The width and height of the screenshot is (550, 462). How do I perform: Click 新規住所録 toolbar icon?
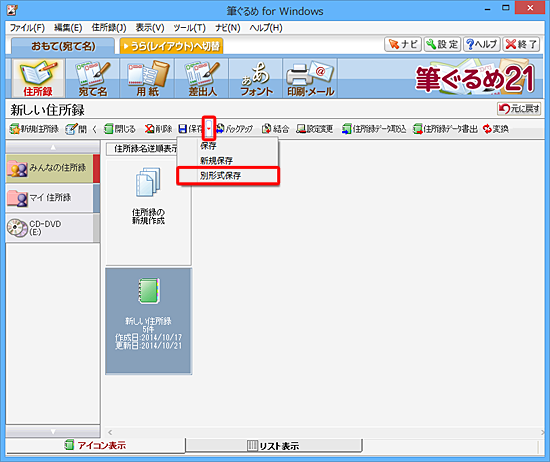(x=34, y=129)
